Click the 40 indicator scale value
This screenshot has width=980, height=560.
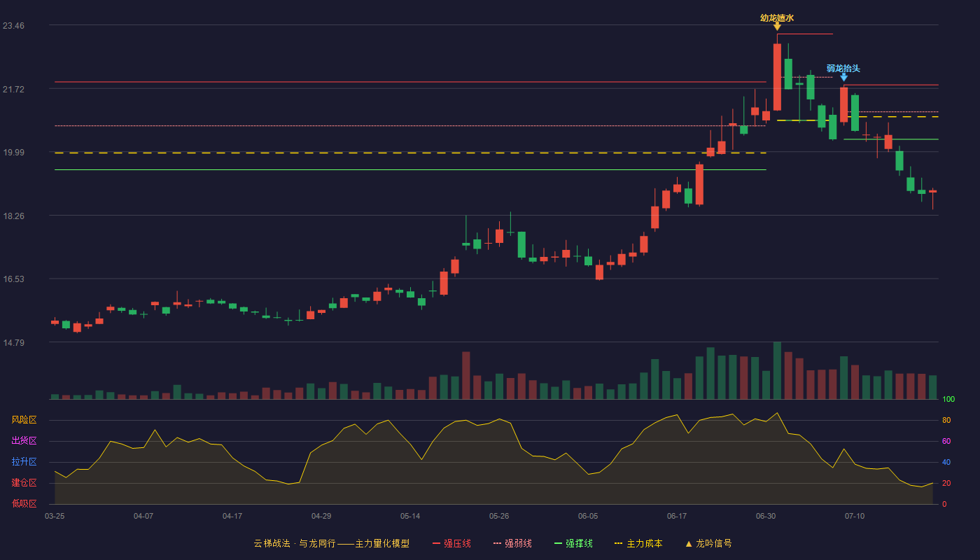(x=946, y=462)
